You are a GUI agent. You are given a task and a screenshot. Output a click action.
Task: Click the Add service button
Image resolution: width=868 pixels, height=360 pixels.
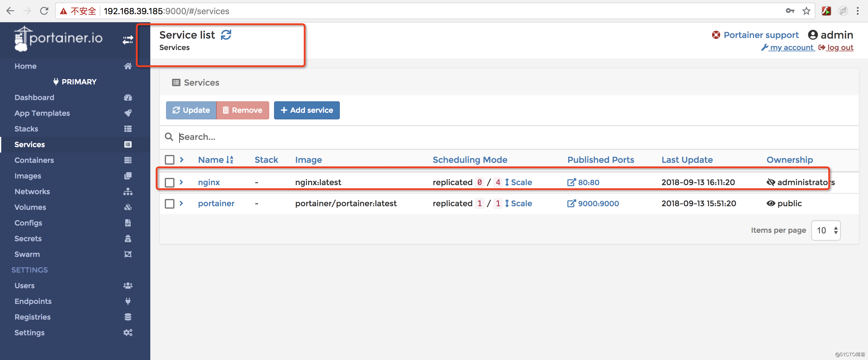point(307,110)
